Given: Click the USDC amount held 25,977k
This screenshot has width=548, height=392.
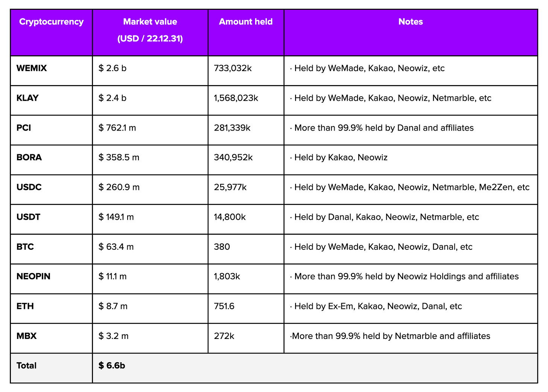Looking at the screenshot, I should [230, 187].
